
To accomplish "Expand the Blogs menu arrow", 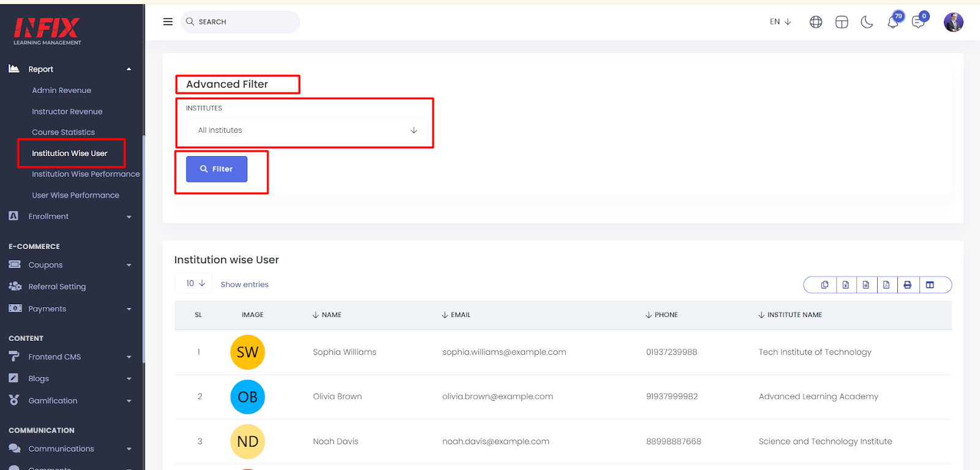I will coord(129,379).
